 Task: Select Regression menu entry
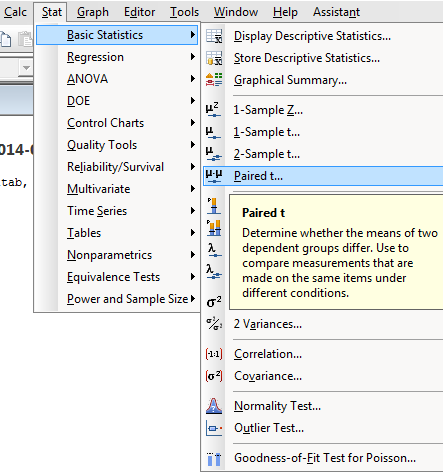coord(117,57)
